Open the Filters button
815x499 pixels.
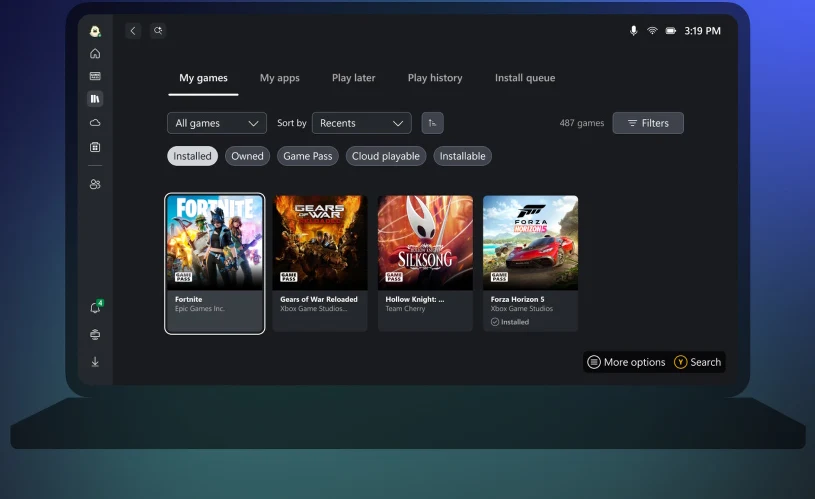(x=648, y=123)
